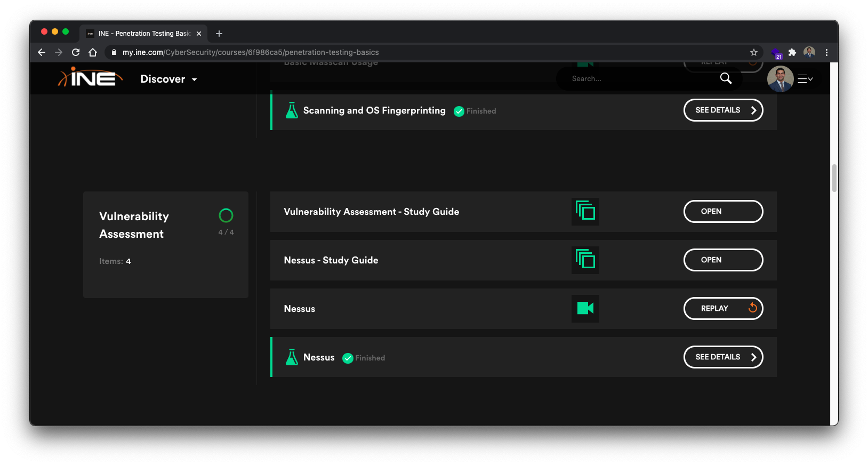The height and width of the screenshot is (465, 868).
Task: Reload the current page
Action: pyautogui.click(x=76, y=52)
